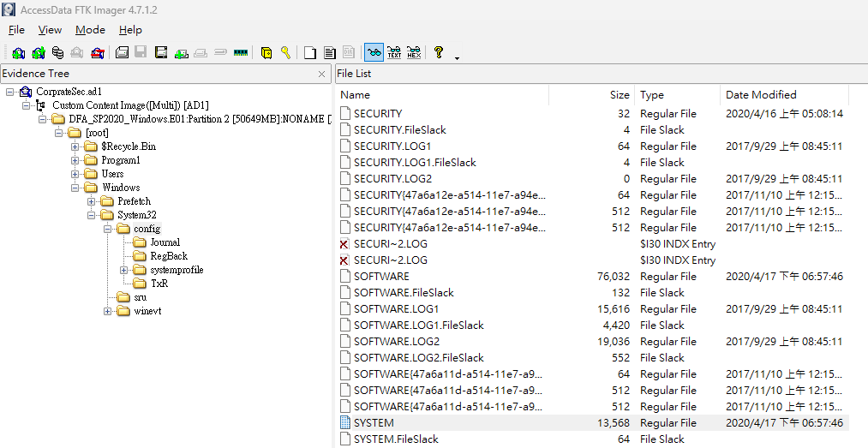Click the Create Disk Image icon
868x448 pixels.
click(122, 52)
